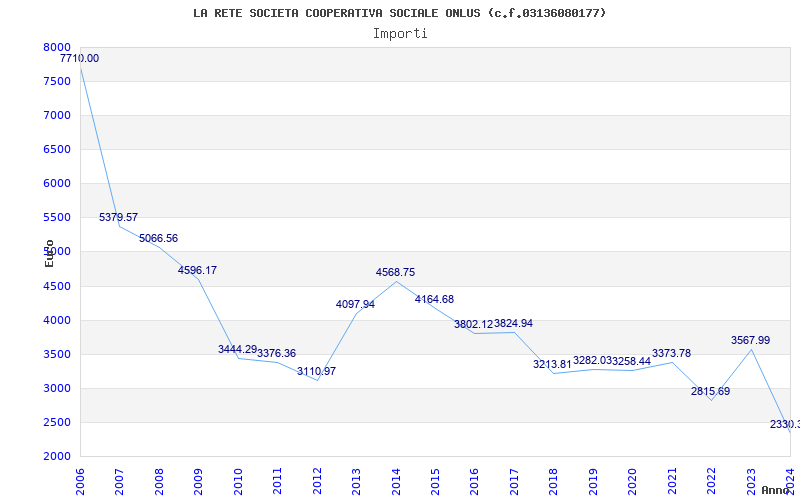The width and height of the screenshot is (800, 500).
Task: Select the 3567.99 data label for 2023
Action: pos(751,340)
